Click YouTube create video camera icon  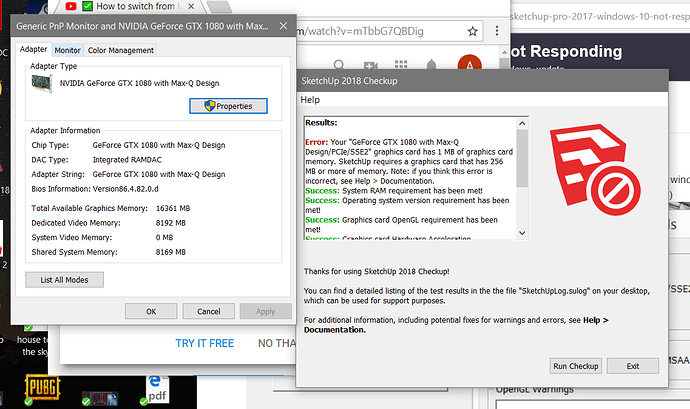point(371,66)
